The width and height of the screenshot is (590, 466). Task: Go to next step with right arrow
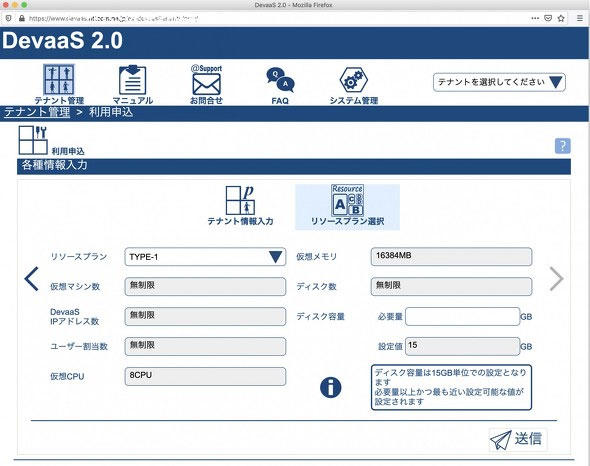point(556,279)
